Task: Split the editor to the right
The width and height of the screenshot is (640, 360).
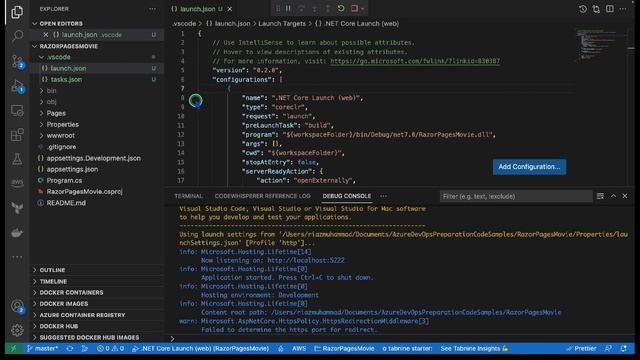Action: tap(609, 9)
